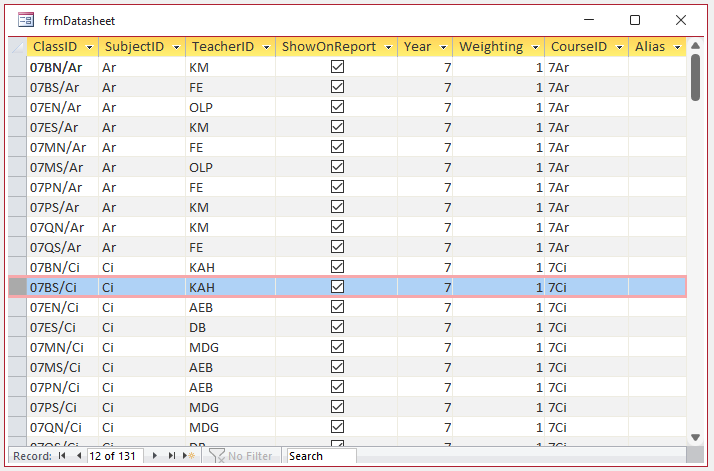Screen dimensions: 714x471
Task: Create new blank record button
Action: (x=189, y=456)
